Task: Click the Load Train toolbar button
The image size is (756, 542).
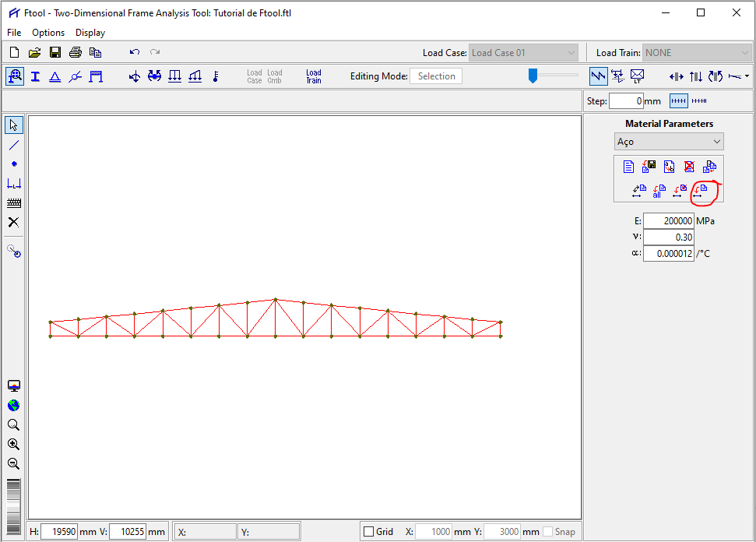Action: [313, 76]
